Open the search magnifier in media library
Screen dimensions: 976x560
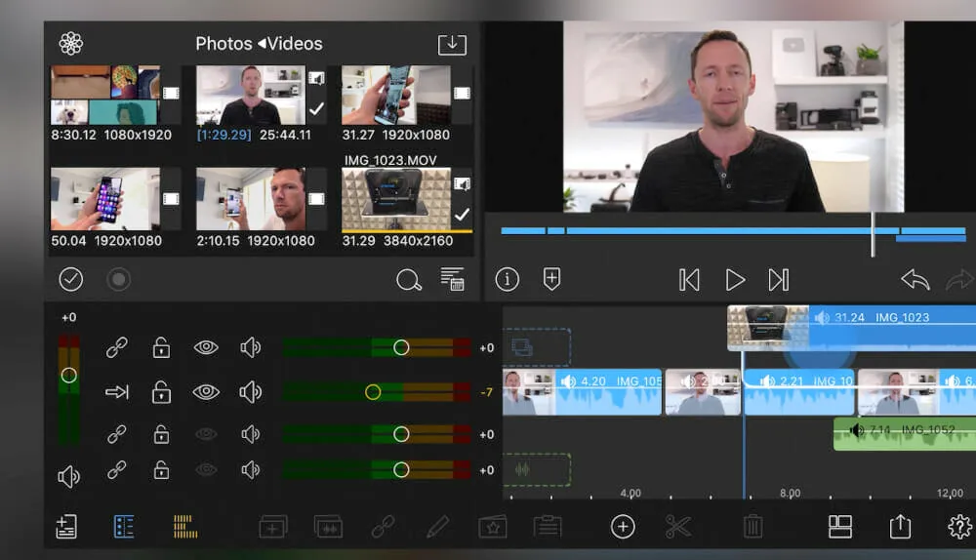point(408,280)
